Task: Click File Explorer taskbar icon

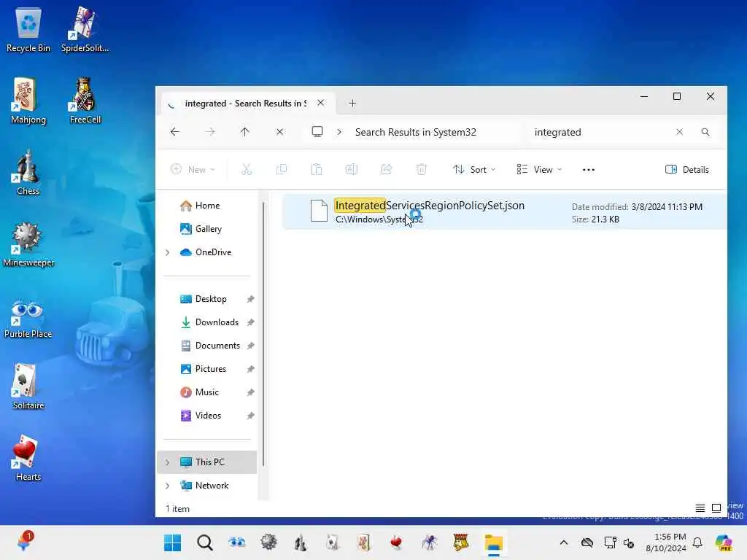Action: 494,542
